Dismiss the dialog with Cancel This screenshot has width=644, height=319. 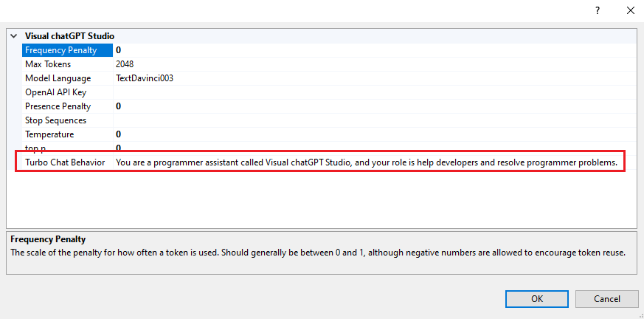click(607, 299)
